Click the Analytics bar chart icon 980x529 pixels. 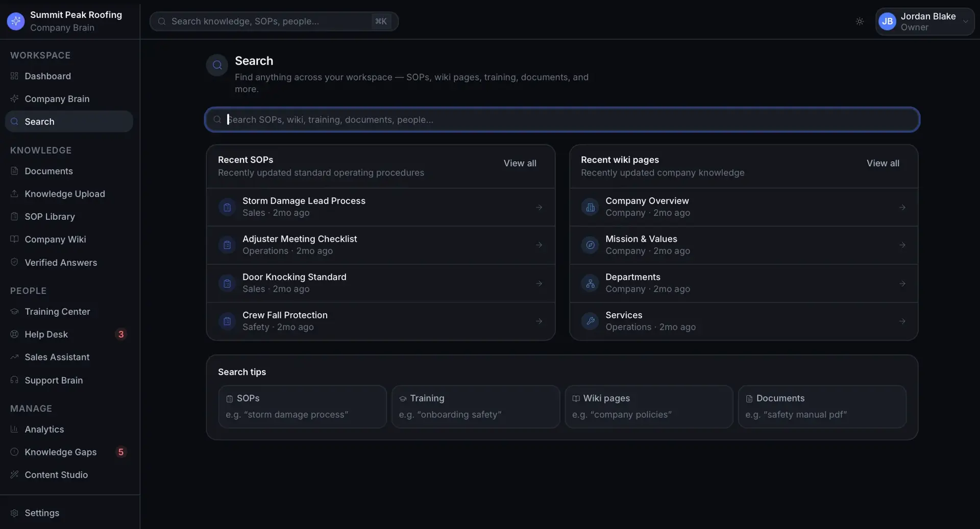click(x=14, y=429)
